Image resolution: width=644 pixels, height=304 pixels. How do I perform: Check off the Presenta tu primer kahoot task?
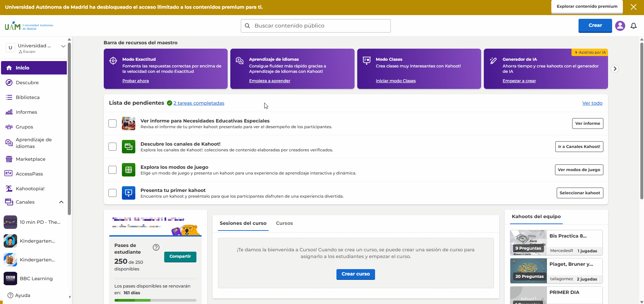112,193
